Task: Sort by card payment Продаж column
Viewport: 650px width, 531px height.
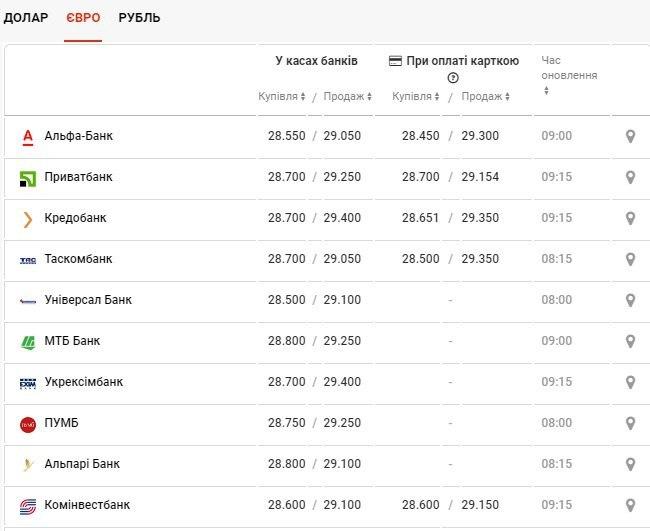Action: pyautogui.click(x=486, y=97)
